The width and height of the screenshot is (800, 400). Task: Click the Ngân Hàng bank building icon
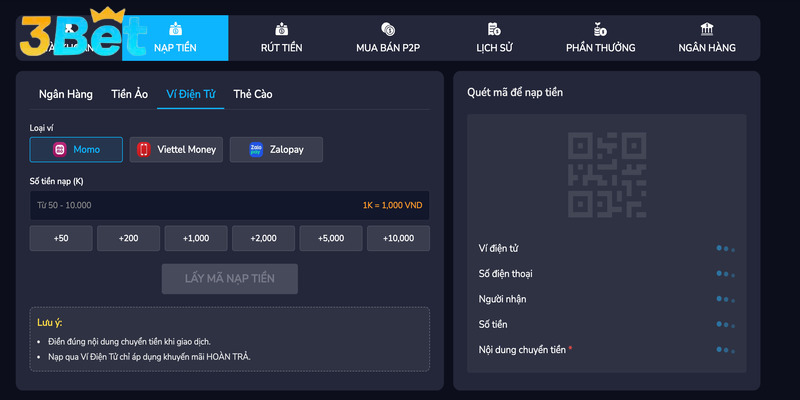[707, 29]
